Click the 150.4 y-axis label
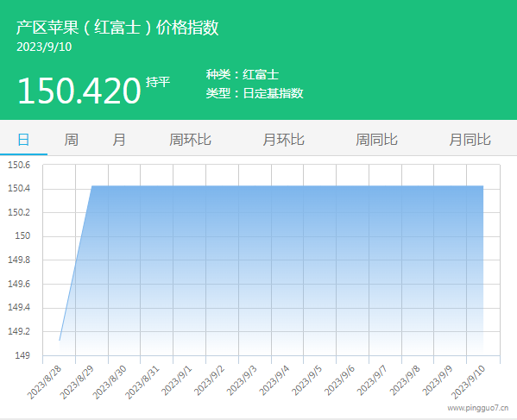Viewport: 517px width, 420px height. [19, 188]
